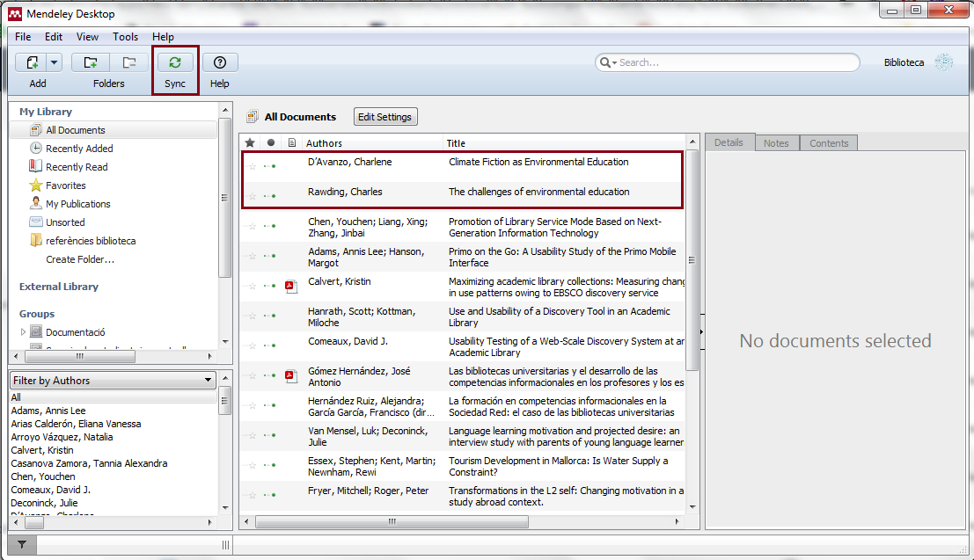Collapse the details panel side arrow
Screen dimensions: 974x560
click(701, 331)
